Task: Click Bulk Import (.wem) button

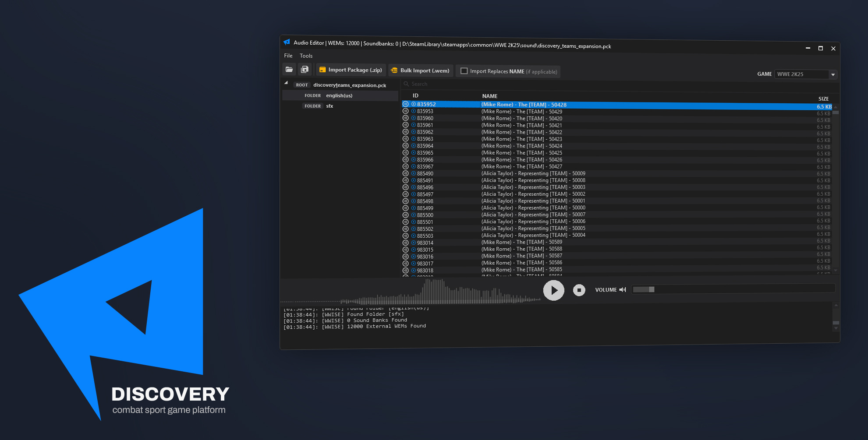Action: click(x=421, y=70)
